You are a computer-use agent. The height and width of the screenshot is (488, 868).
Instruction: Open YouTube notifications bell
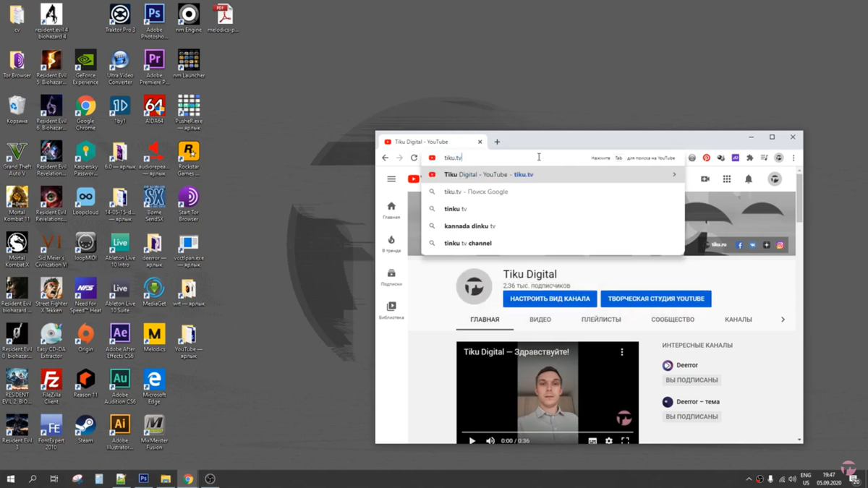(x=749, y=179)
